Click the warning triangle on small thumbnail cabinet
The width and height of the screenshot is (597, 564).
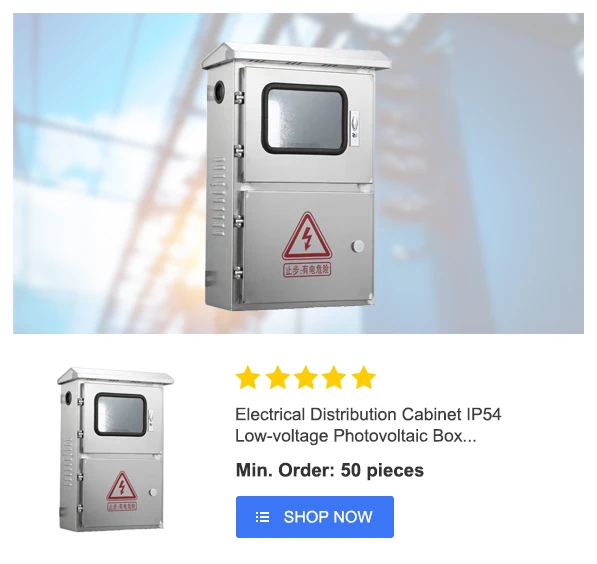[x=121, y=486]
